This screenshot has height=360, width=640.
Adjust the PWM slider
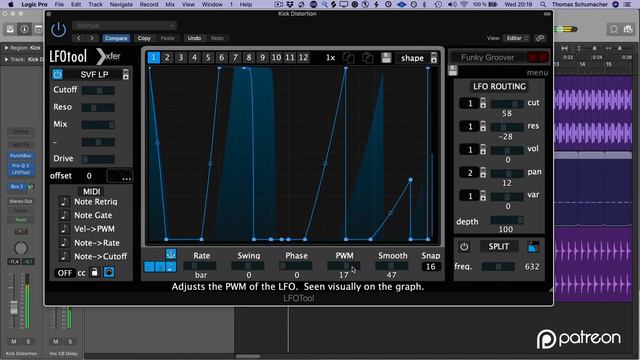tap(344, 266)
